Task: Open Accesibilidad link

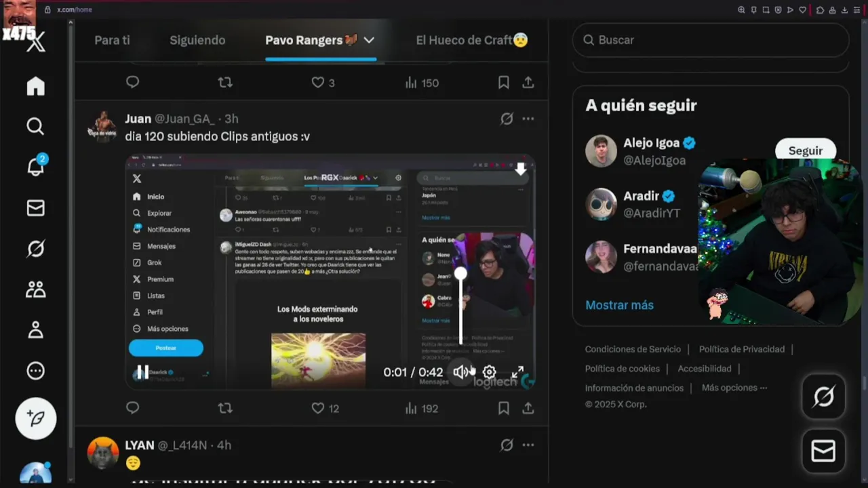Action: 705,369
